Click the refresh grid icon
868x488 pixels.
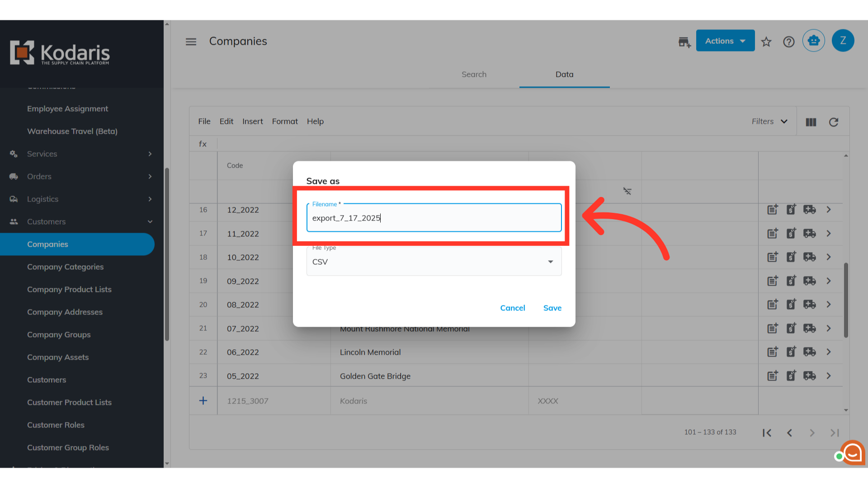pos(834,122)
